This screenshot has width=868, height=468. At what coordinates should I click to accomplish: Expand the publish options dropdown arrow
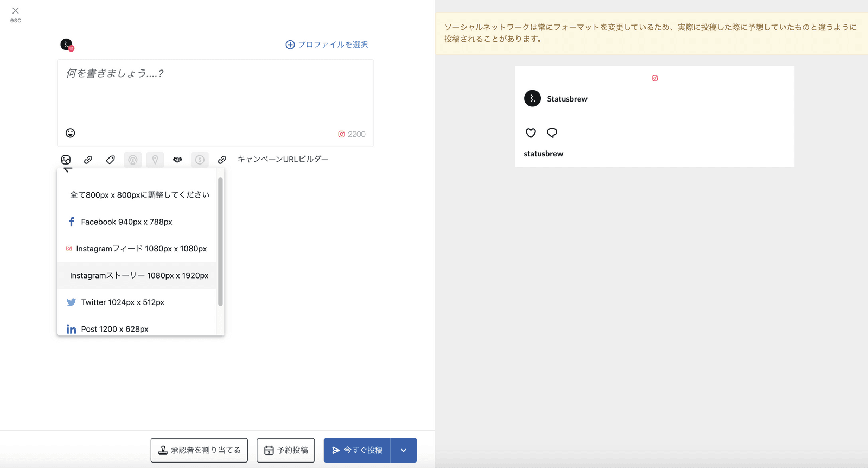point(404,450)
